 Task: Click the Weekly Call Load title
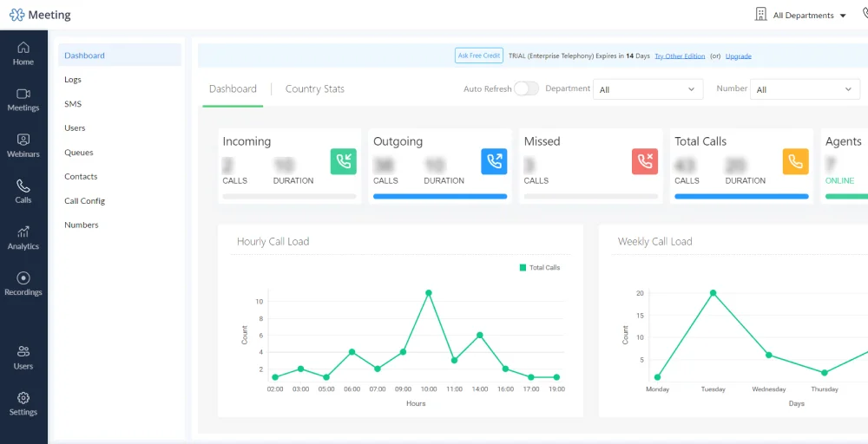pyautogui.click(x=654, y=242)
